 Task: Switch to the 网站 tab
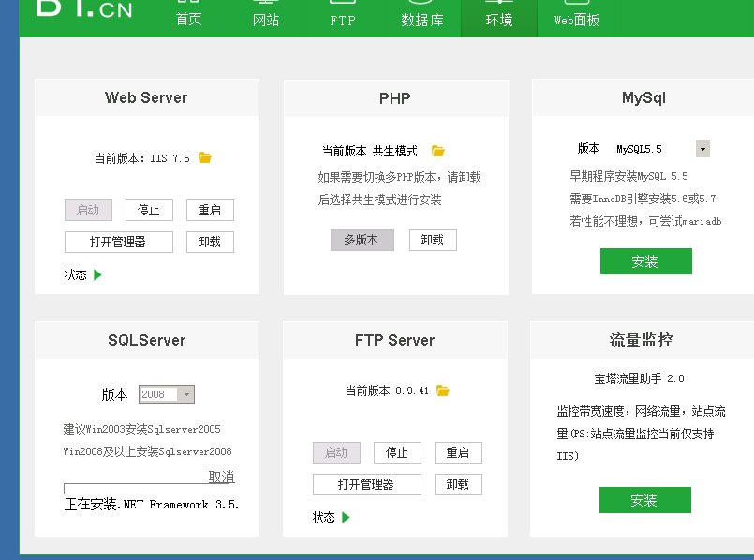(x=266, y=20)
